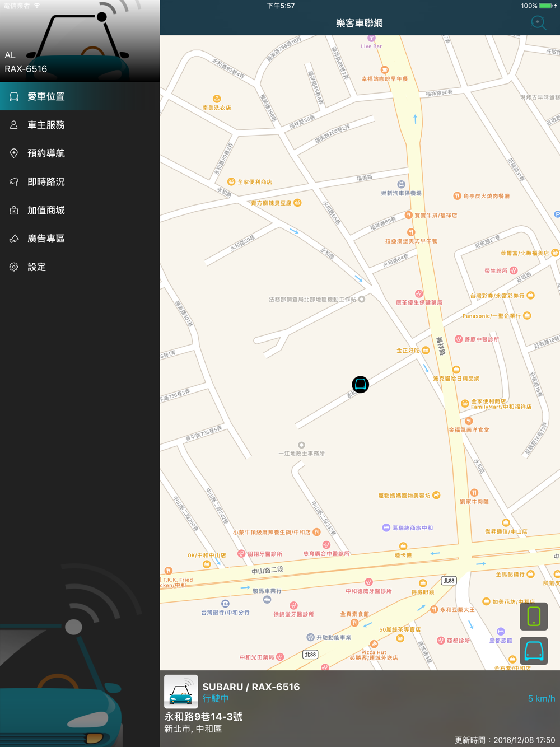560x747 pixels.
Task: Tap the 台灣銀行/中和分行 marker
Action: pos(225,604)
